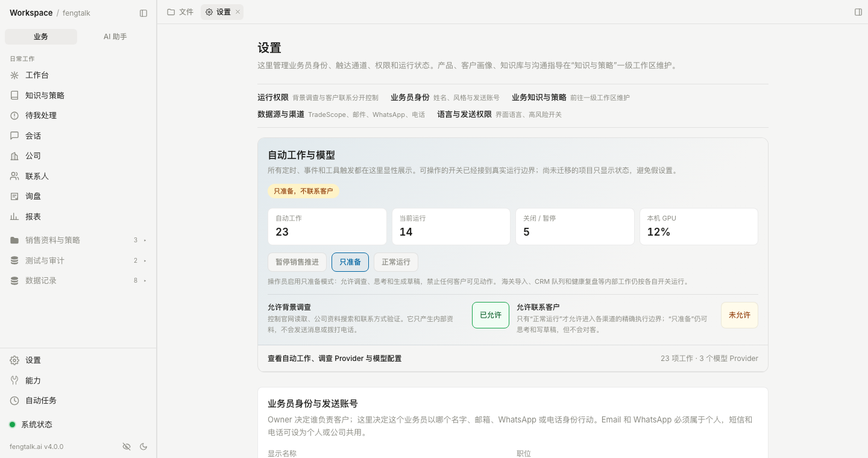Close the 设置 tab
868x458 pixels.
(237, 12)
